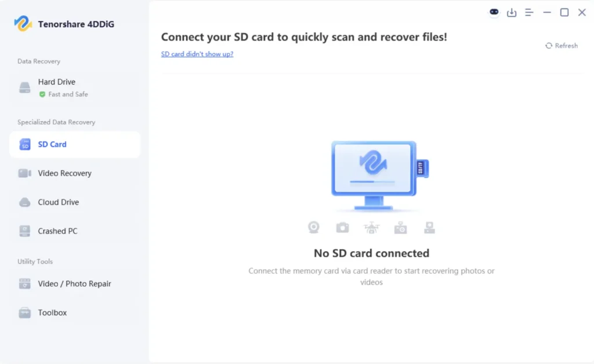Open the Toolbox in the sidebar
Viewport: 594px width, 364px height.
52,313
